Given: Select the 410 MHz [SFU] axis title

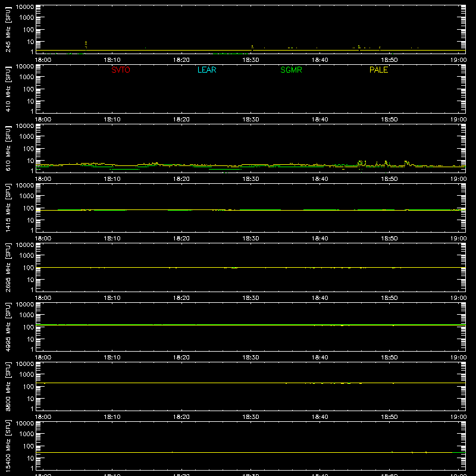Looking at the screenshot, I should [8, 89].
